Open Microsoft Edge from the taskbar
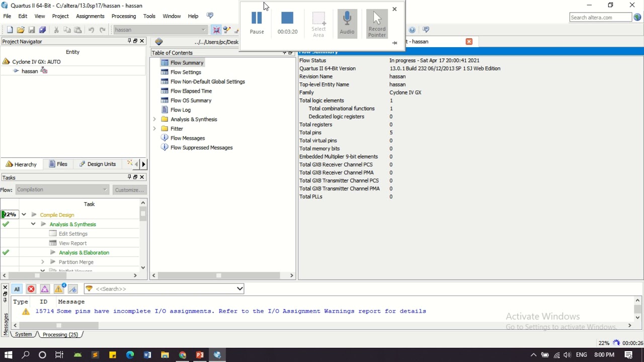This screenshot has width=644, height=362. click(130, 355)
